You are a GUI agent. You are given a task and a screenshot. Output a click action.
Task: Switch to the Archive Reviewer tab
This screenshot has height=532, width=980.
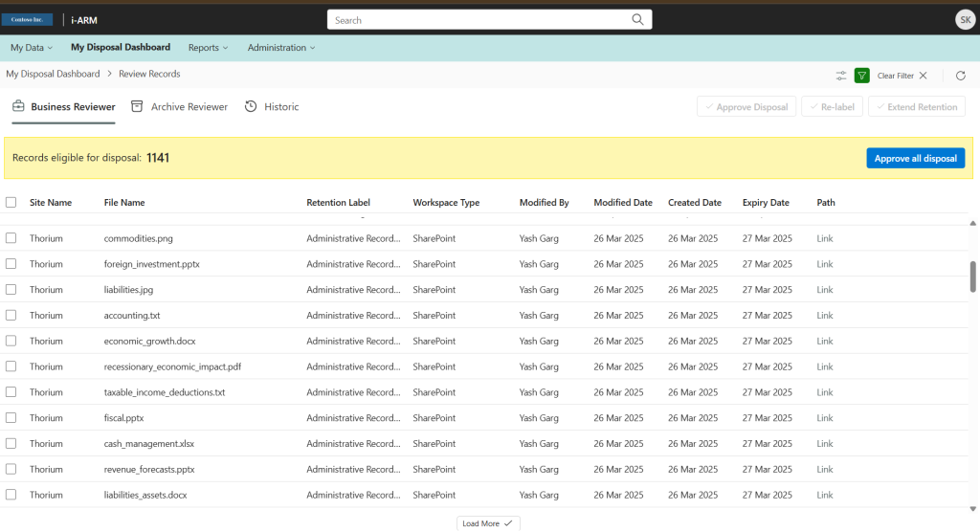[x=179, y=107]
